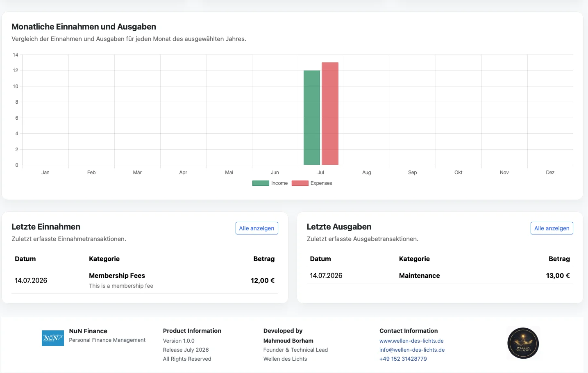Open the www.wellen-des-lichts.de website link
Viewport: 588px width, 373px height.
pos(411,341)
